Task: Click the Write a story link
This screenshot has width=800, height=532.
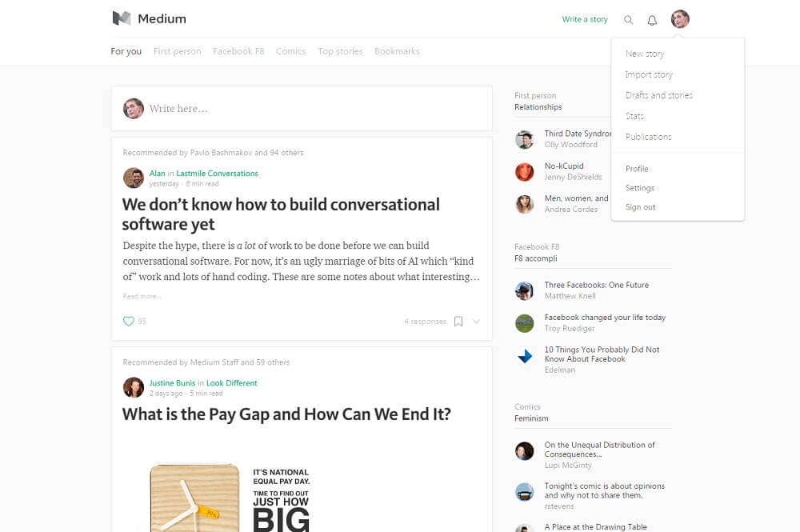Action: pos(585,19)
